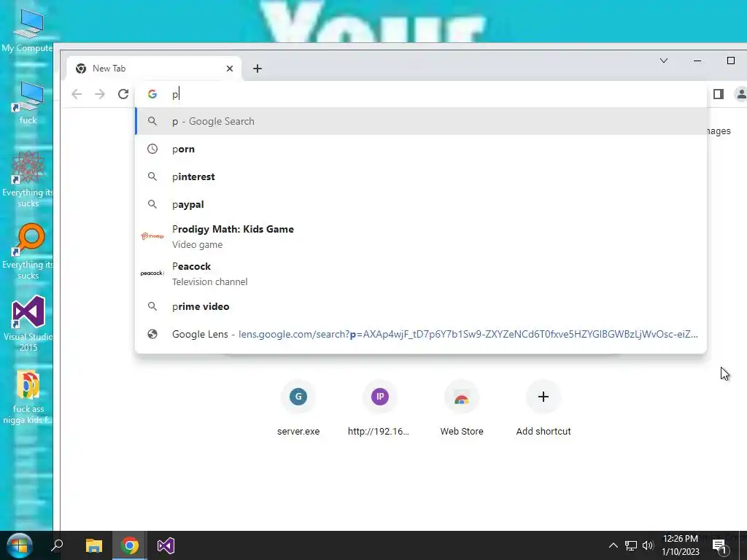The height and width of the screenshot is (560, 747).
Task: Open File Explorer from taskbar
Action: click(94, 545)
